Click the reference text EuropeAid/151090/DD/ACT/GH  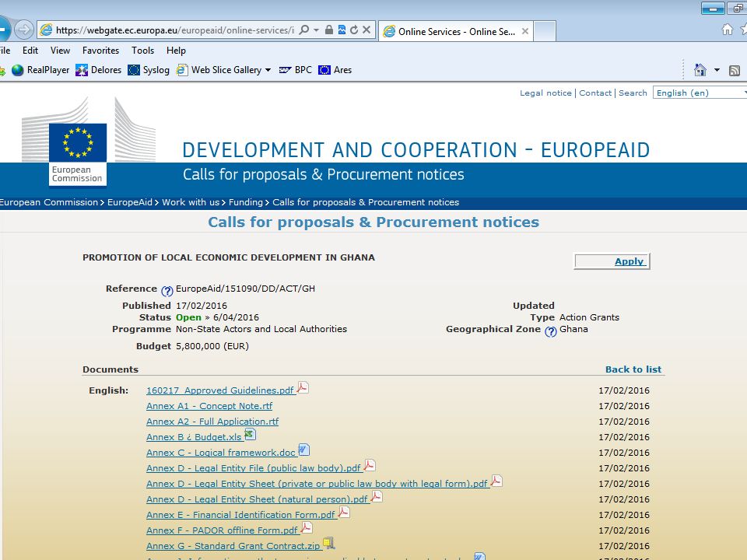[x=245, y=289]
